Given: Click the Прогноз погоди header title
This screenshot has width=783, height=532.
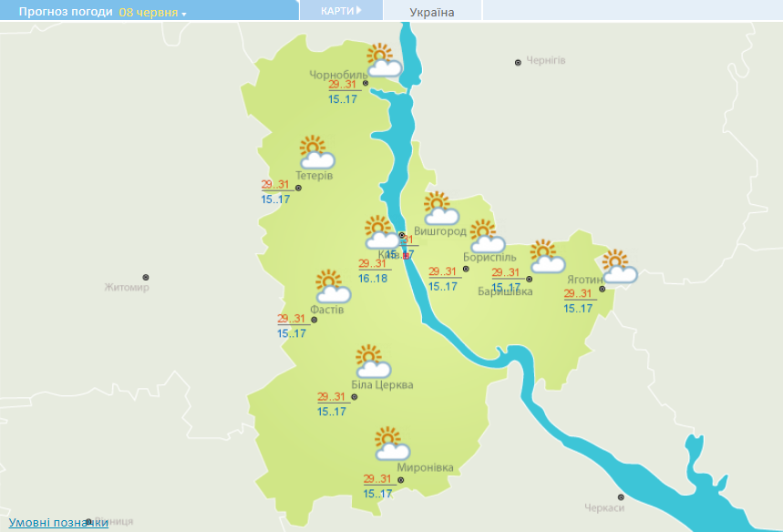Looking at the screenshot, I should (x=60, y=13).
